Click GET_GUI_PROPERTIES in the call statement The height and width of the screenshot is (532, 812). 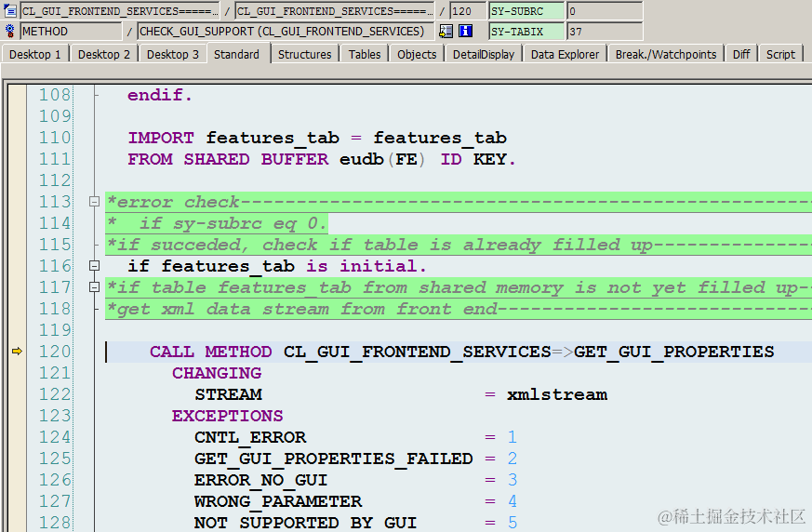[x=673, y=352]
